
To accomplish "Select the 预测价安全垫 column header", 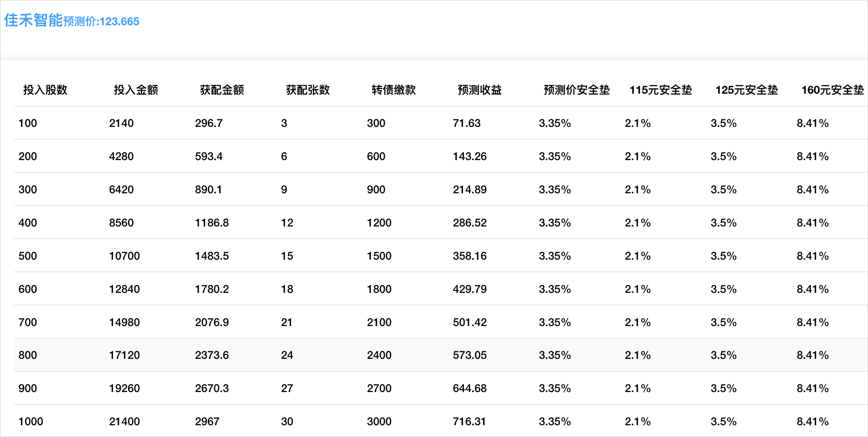I will (x=576, y=90).
